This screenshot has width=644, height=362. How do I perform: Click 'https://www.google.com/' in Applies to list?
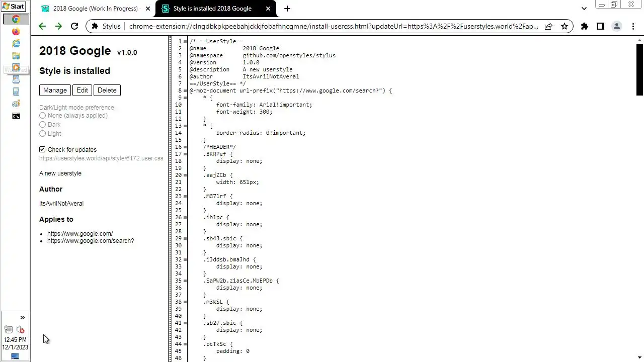[80, 234]
